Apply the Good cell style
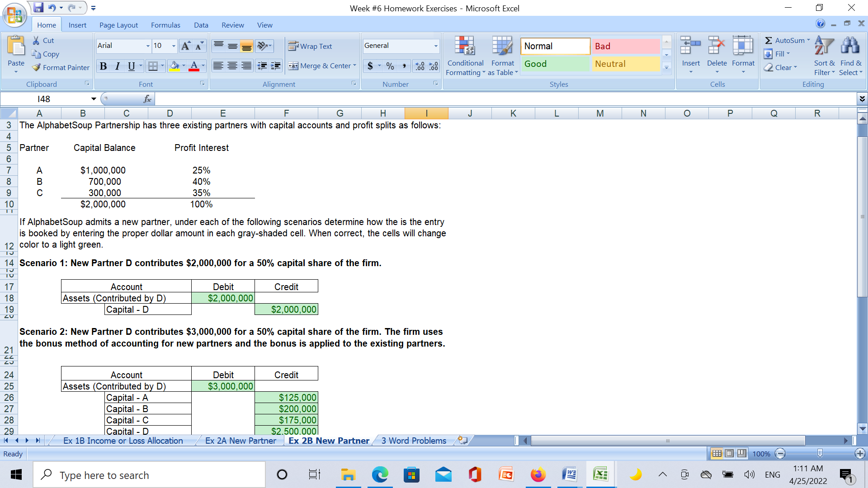 555,64
